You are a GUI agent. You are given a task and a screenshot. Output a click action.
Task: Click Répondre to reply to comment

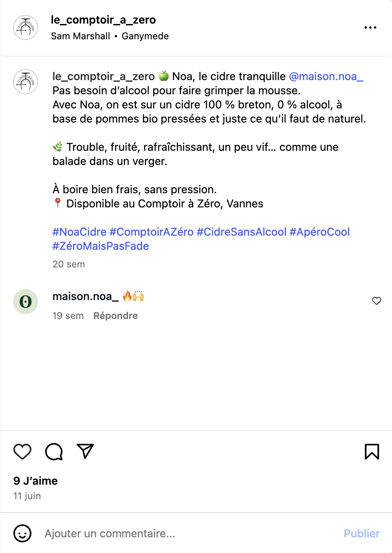click(115, 316)
